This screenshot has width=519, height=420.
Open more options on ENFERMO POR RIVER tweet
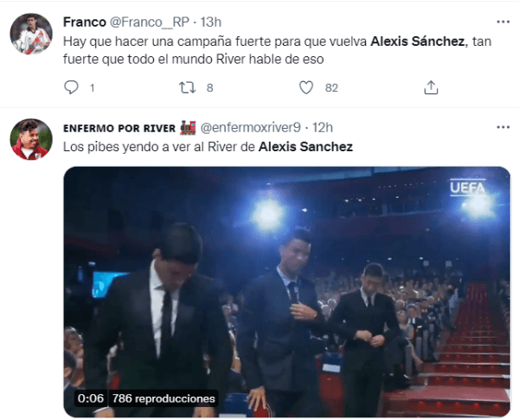coord(503,127)
